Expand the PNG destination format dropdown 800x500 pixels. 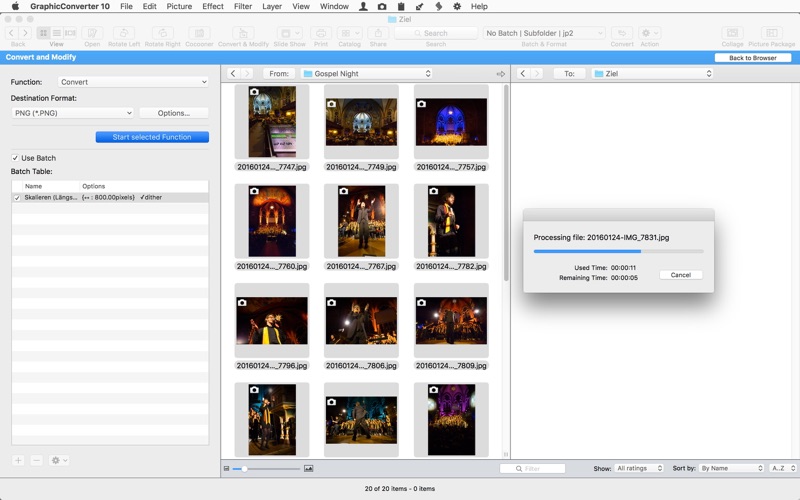coord(72,113)
